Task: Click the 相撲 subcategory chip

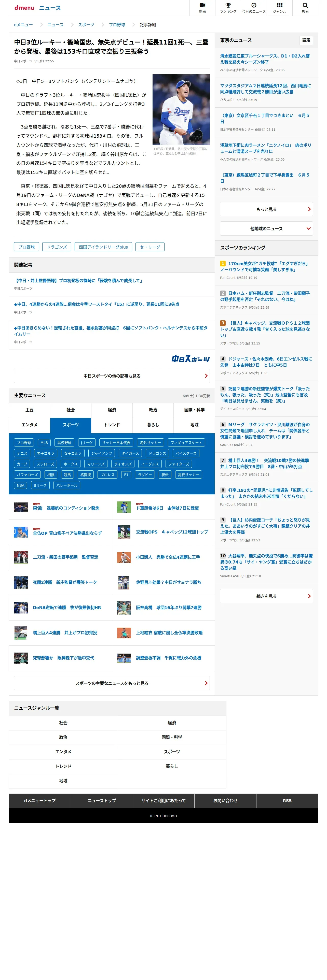Action: click(51, 475)
